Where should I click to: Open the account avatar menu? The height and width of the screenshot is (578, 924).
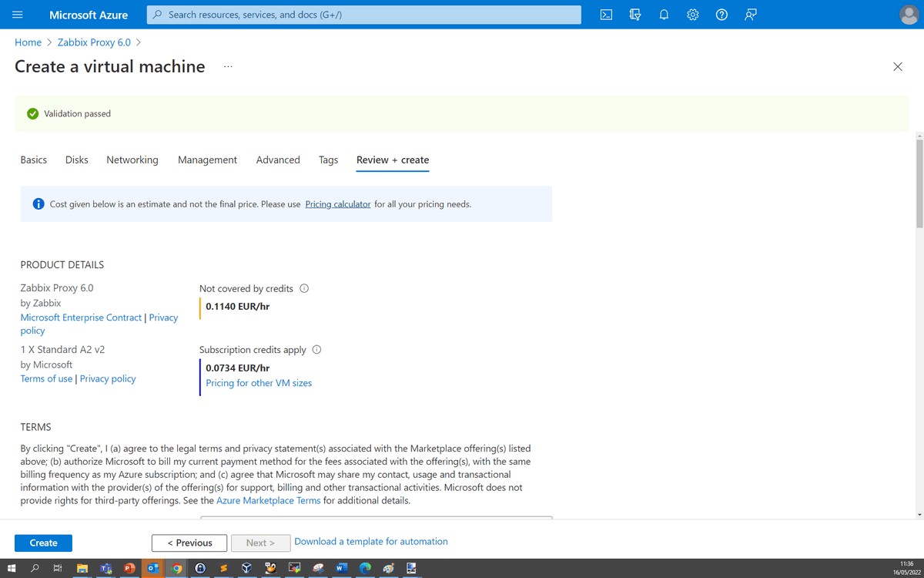point(909,15)
